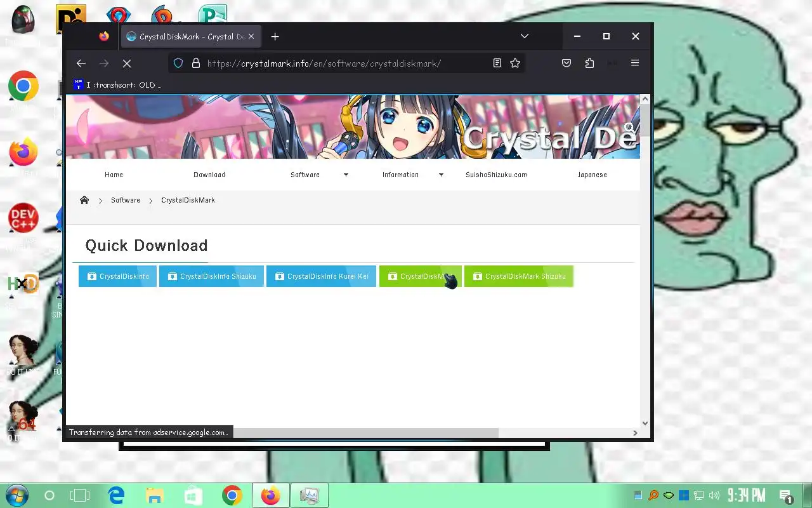
Task: Open the Firefox View pinned tab
Action: (104, 36)
